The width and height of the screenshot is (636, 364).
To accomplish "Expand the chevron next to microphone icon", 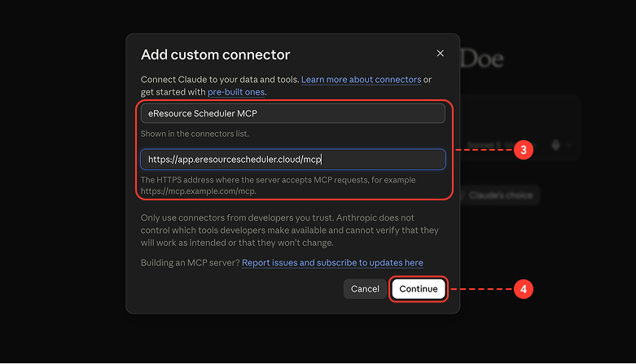I will click(x=569, y=145).
